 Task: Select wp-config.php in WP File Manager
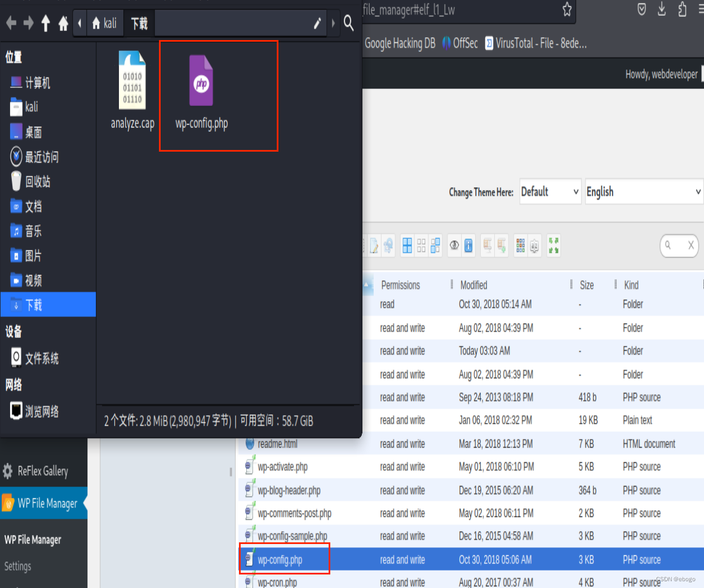coord(471,559)
